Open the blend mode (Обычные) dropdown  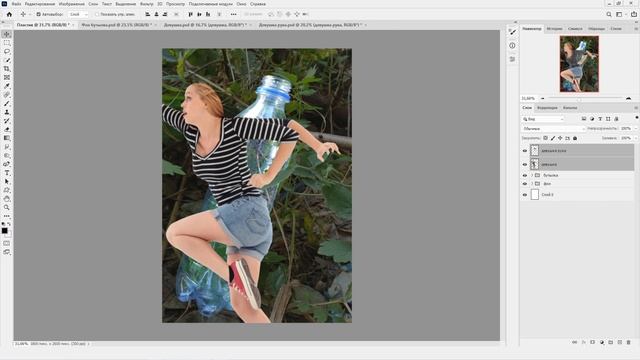(554, 129)
